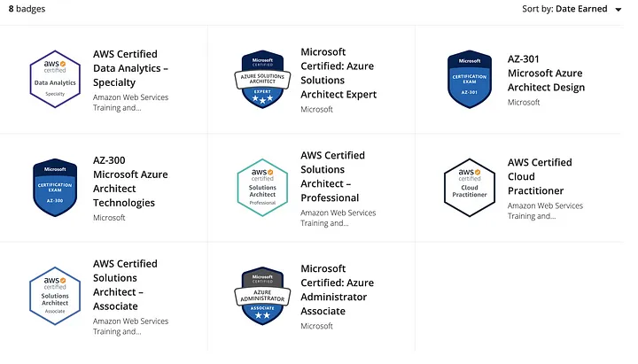The width and height of the screenshot is (638, 364).
Task: Click Microsoft Certified: Azure Administrator Associate title
Action: [x=338, y=290]
